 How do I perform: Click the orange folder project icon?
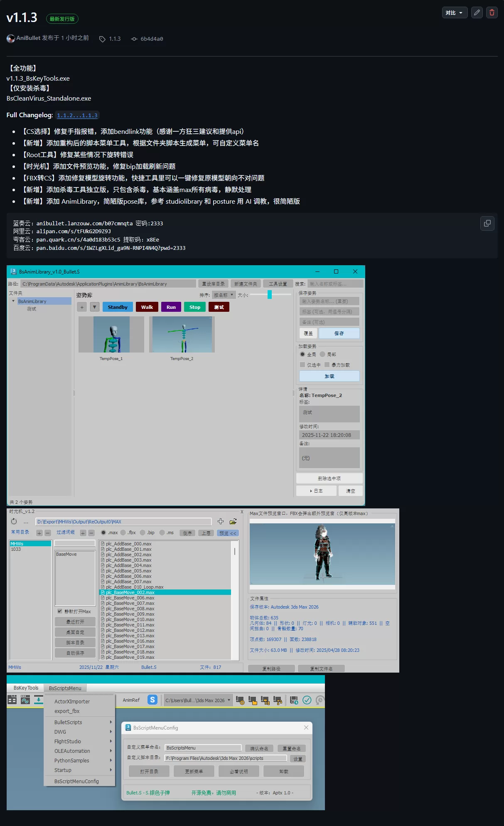pyautogui.click(x=253, y=700)
